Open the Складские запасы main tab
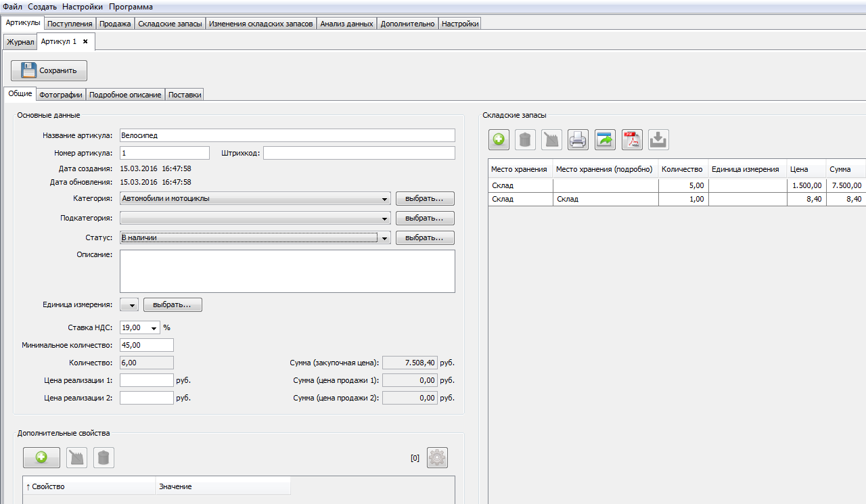866x504 pixels. (170, 23)
